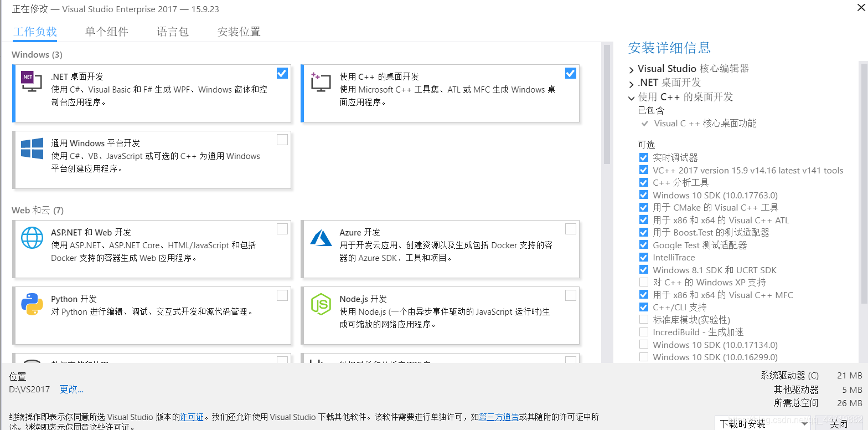This screenshot has width=868, height=430.
Task: Check the Azure 开发 workload checkbox
Action: (571, 229)
